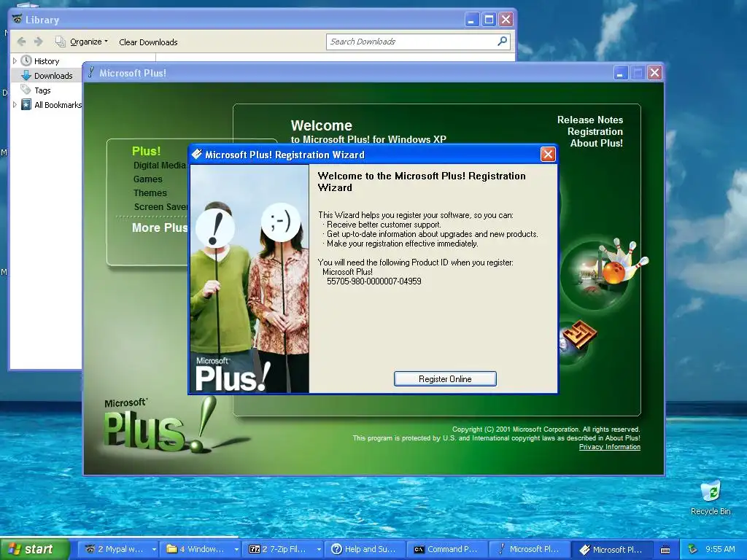Click the Product ID 55705-980-0000007-04959 text
The image size is (747, 560).
(x=374, y=281)
